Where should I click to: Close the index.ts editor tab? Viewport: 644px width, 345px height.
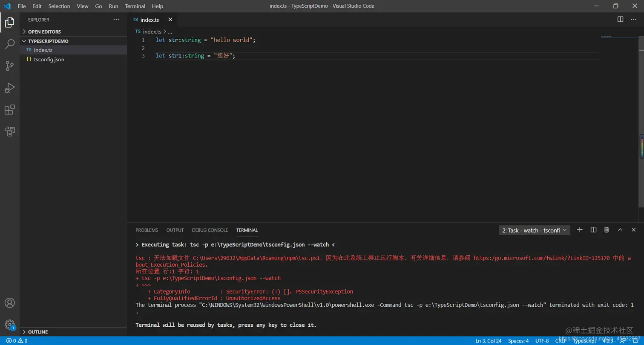tap(170, 20)
